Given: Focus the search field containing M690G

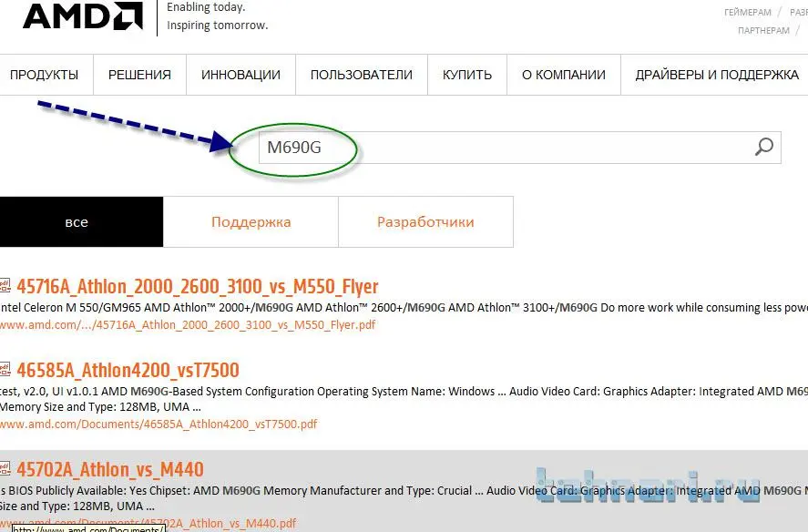Looking at the screenshot, I should (x=520, y=148).
